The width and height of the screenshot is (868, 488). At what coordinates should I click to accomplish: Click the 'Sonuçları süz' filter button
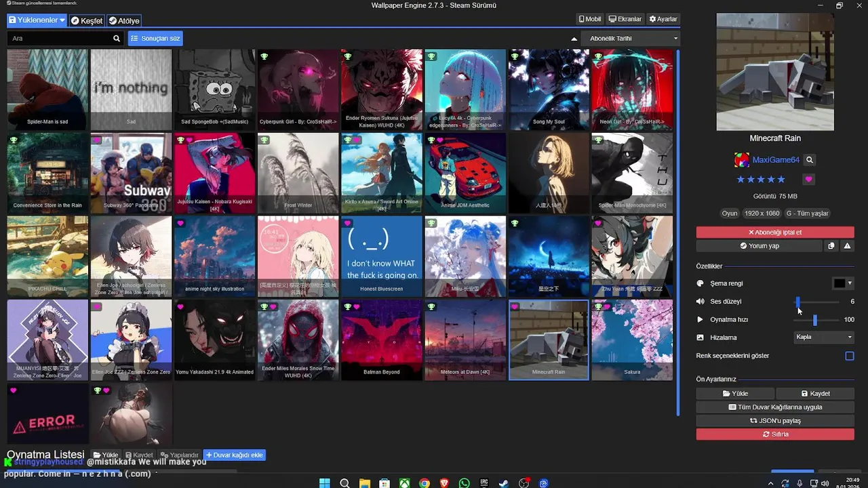tap(155, 39)
